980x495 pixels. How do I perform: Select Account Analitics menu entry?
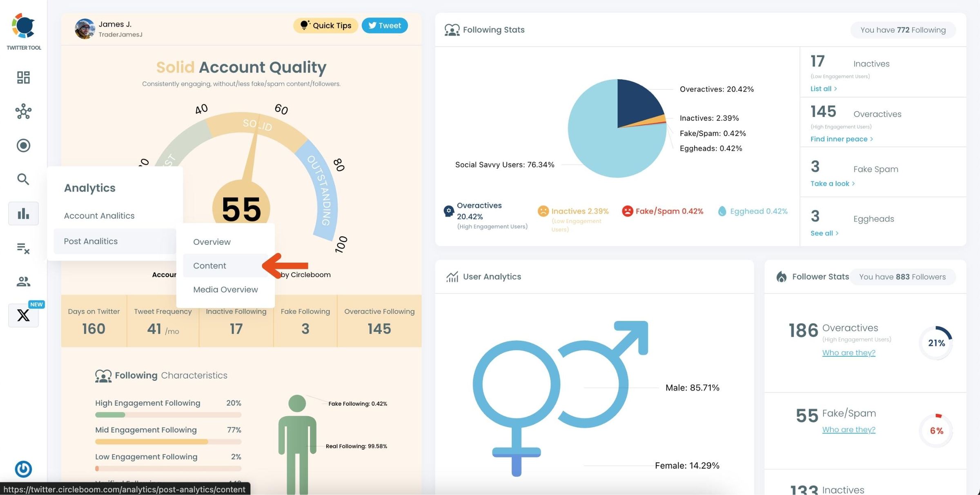99,215
